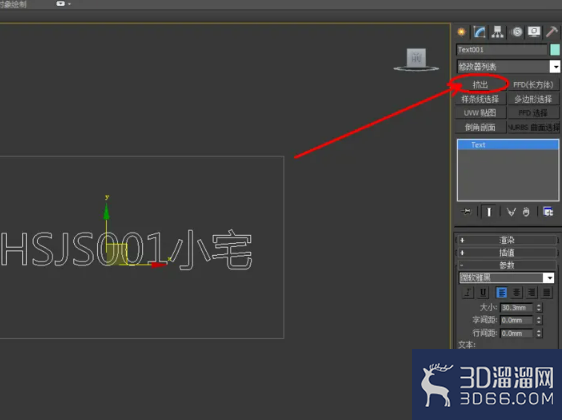The image size is (562, 420).
Task: Open the Motion command panel tab
Action: coord(516,32)
